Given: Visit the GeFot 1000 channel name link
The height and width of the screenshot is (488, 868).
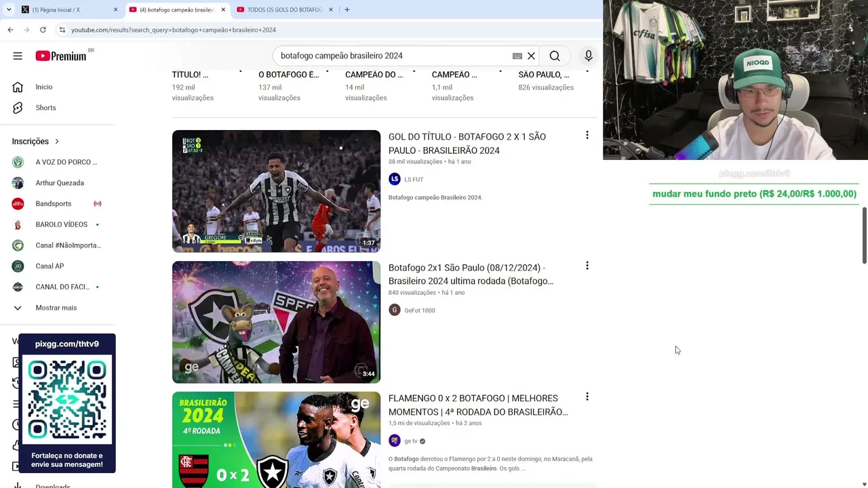Looking at the screenshot, I should tap(420, 310).
